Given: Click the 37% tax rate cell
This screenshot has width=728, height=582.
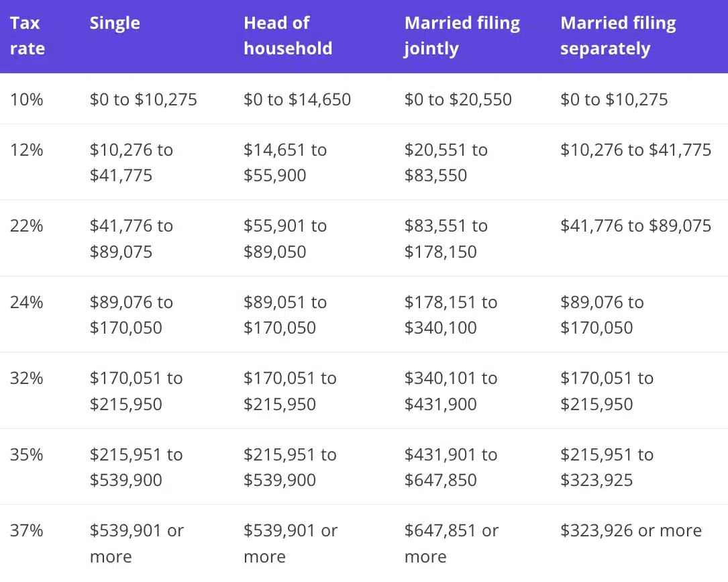Looking at the screenshot, I should click(27, 530).
